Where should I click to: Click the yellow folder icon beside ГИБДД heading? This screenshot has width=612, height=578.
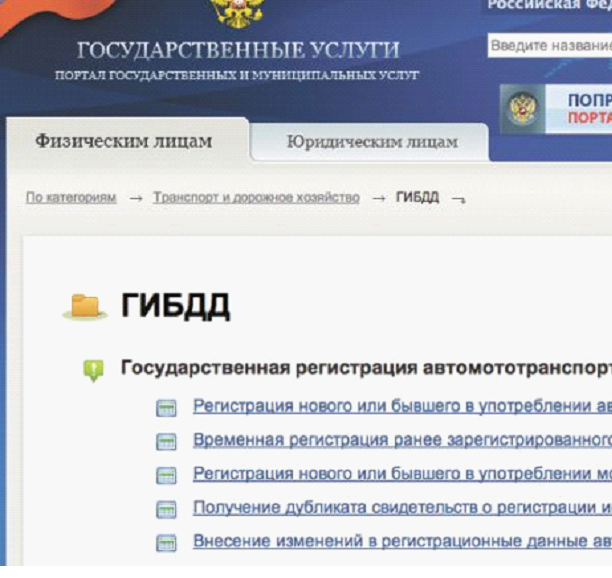[85, 305]
